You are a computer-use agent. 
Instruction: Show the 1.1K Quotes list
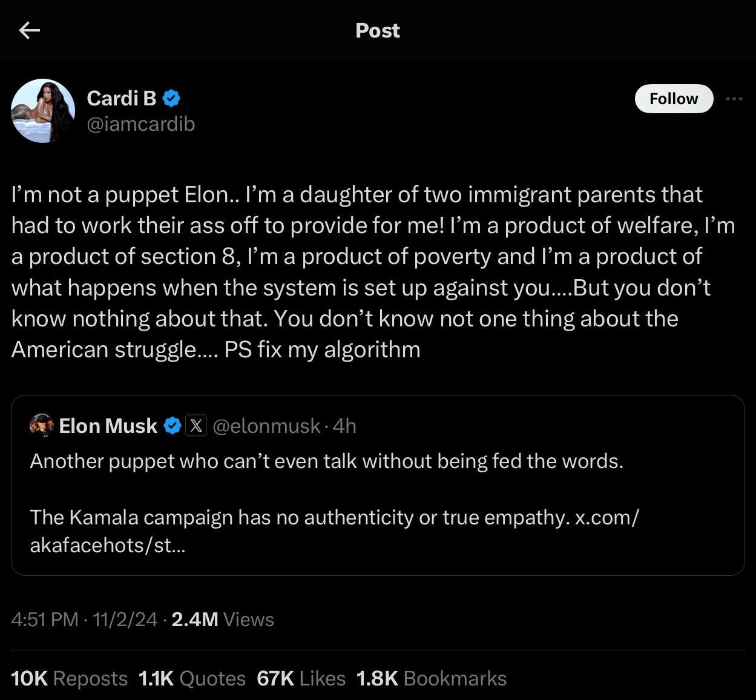click(x=192, y=679)
